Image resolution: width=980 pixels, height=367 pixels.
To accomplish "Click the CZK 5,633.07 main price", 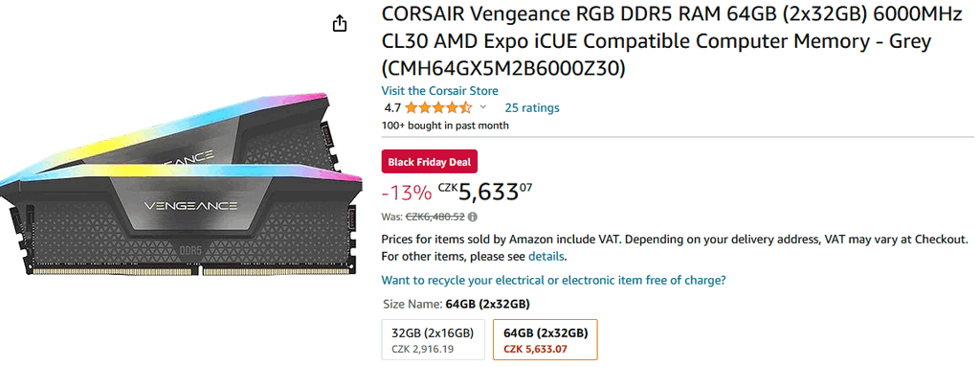I will click(485, 191).
